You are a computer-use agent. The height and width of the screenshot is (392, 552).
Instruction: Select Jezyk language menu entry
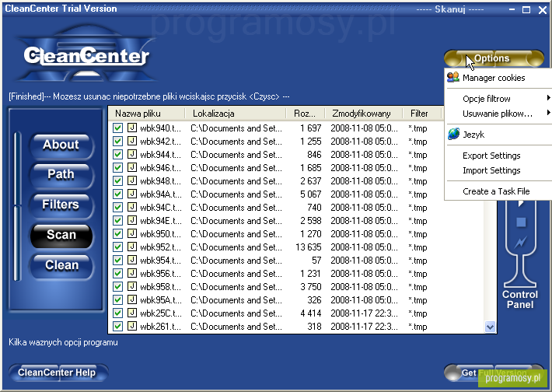click(x=499, y=135)
